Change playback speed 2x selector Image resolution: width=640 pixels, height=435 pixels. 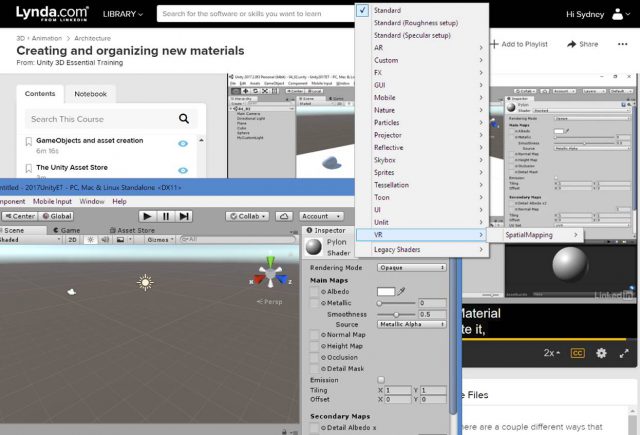(x=552, y=353)
